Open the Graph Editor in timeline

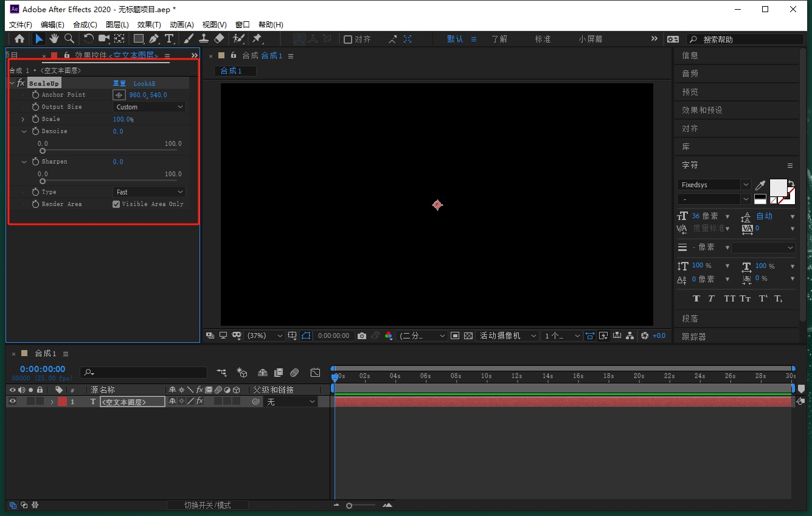point(315,373)
